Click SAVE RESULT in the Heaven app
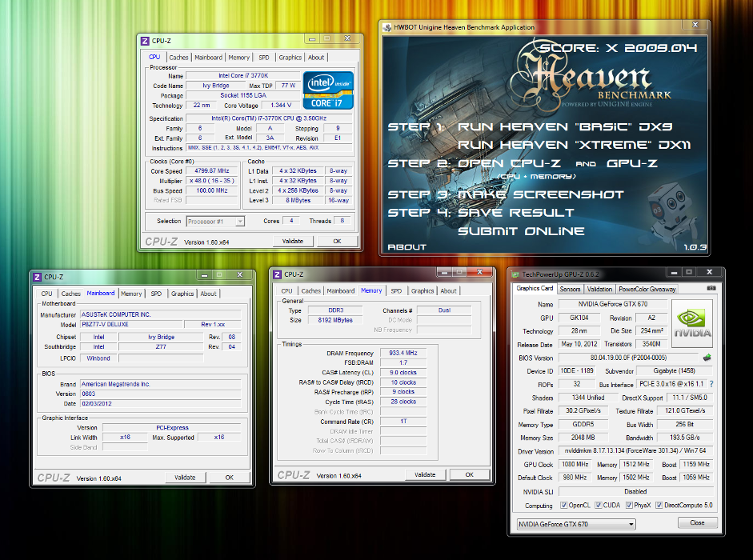 click(516, 213)
